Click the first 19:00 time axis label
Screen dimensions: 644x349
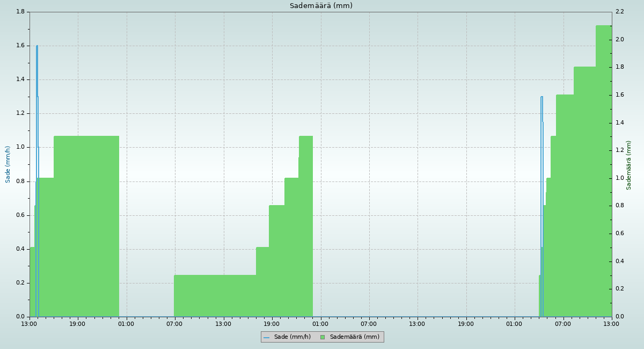click(x=78, y=324)
